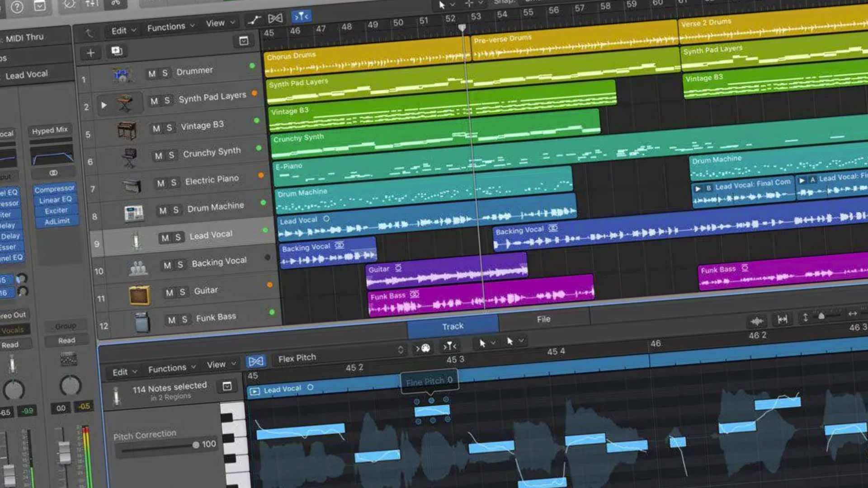The image size is (868, 488).
Task: Toggle the Read automation button
Action: pyautogui.click(x=66, y=340)
